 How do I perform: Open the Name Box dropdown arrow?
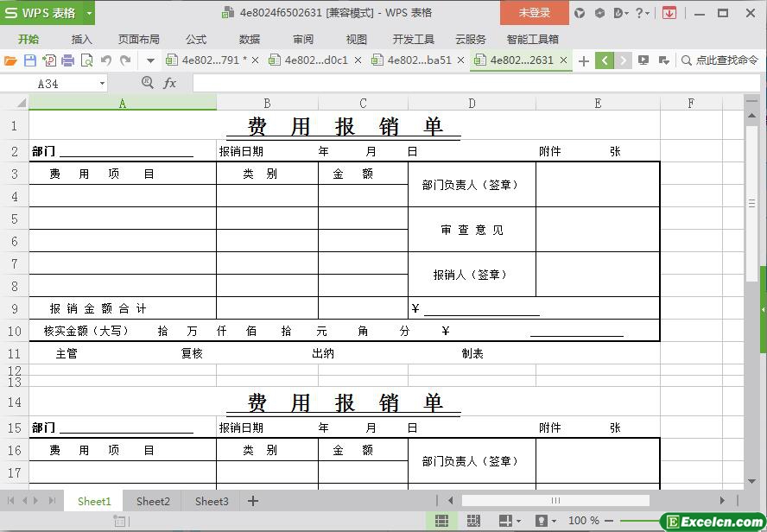[x=103, y=84]
